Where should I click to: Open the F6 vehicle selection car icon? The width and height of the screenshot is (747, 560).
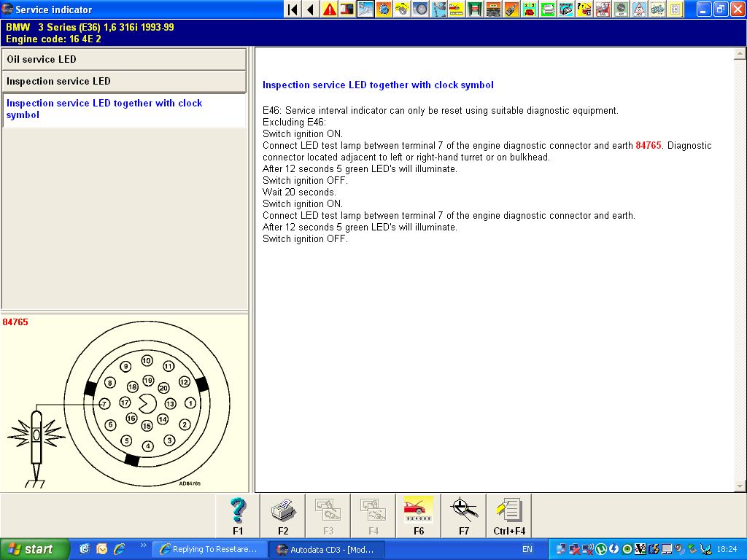tap(419, 516)
